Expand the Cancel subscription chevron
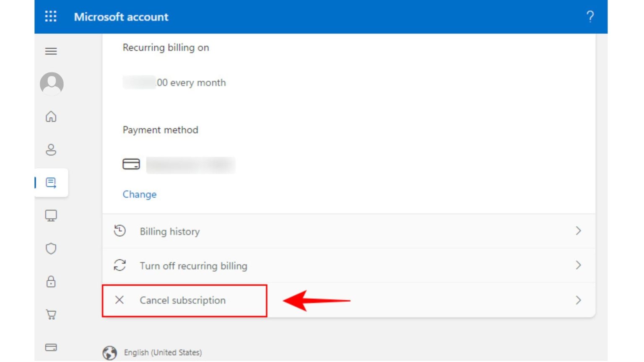The width and height of the screenshot is (644, 362). coord(579,300)
